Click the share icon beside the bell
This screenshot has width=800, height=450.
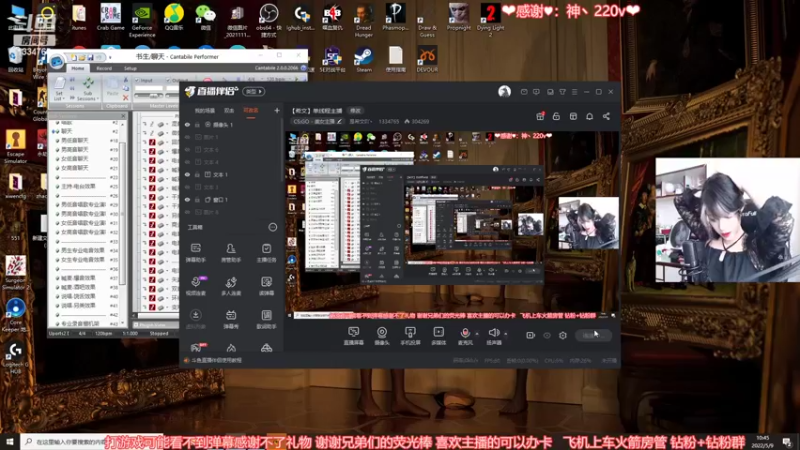(606, 116)
